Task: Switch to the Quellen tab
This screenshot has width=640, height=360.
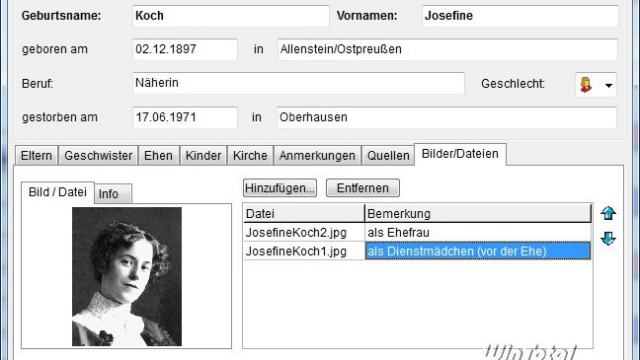Action: pyautogui.click(x=388, y=156)
